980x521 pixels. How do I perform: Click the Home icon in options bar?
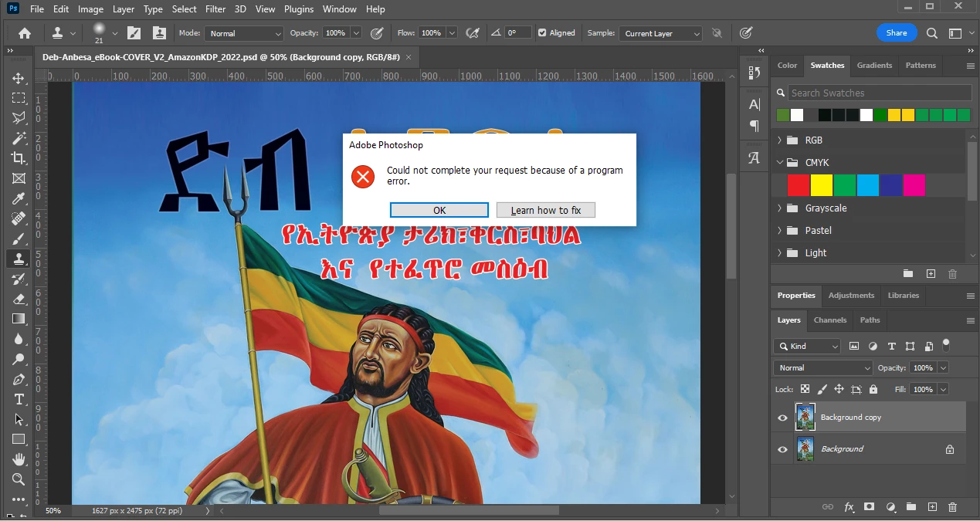click(25, 33)
